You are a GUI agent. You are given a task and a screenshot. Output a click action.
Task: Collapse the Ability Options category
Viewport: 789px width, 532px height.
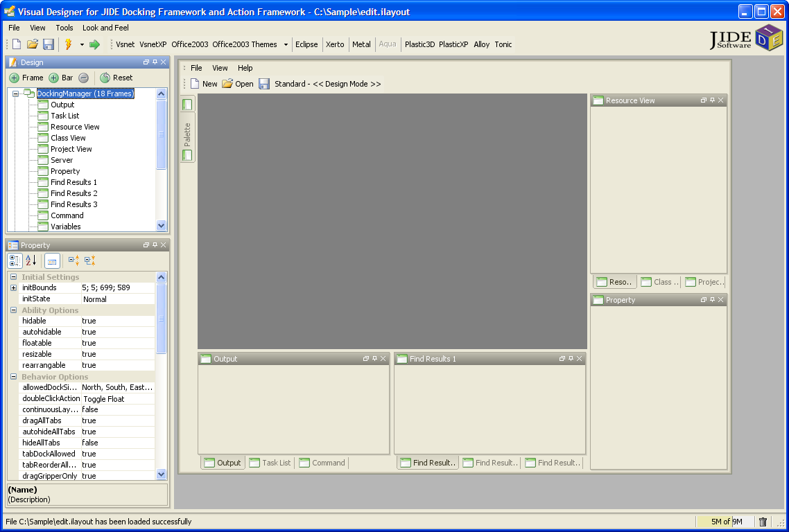[x=14, y=310]
